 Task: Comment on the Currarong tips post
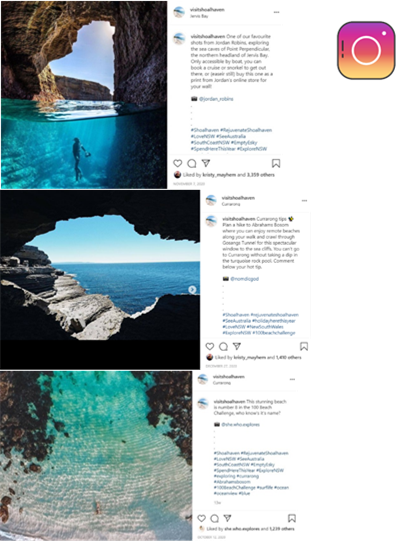[x=224, y=346]
